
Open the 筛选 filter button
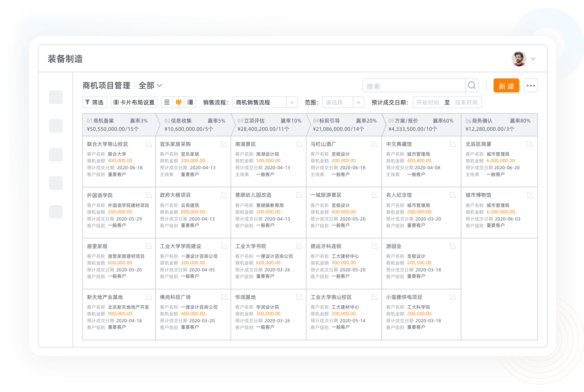(x=95, y=102)
